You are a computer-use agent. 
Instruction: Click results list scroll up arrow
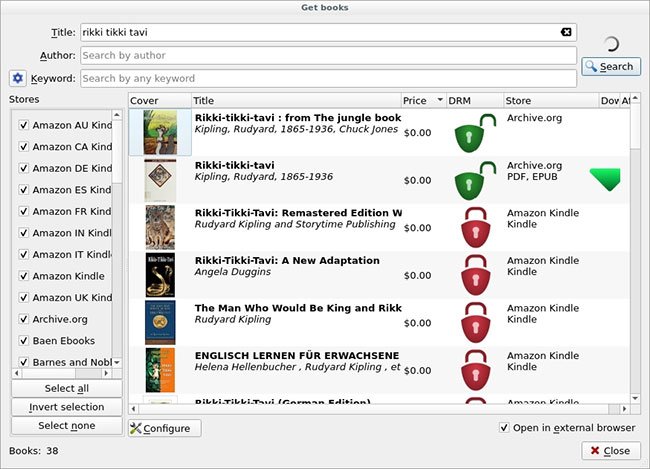coord(635,98)
